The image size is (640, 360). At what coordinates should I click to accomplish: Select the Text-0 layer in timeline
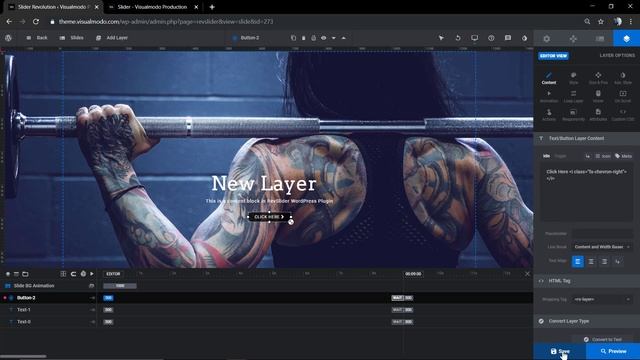(24, 322)
